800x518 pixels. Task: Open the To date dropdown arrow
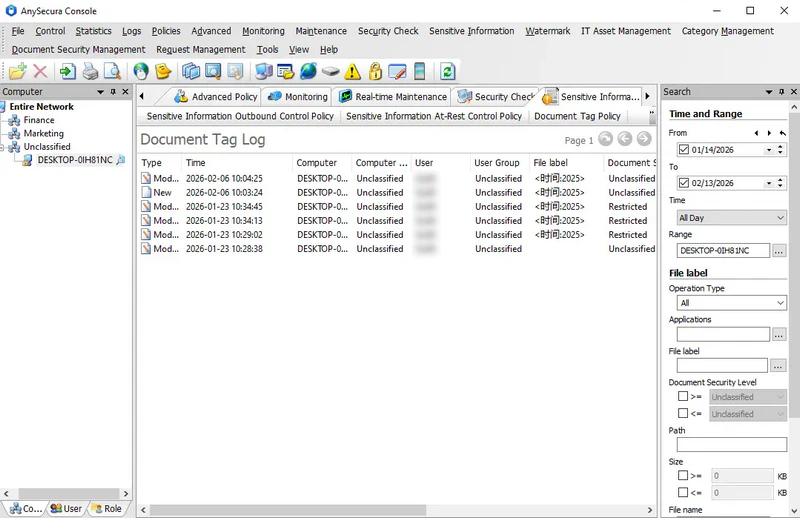coord(769,183)
